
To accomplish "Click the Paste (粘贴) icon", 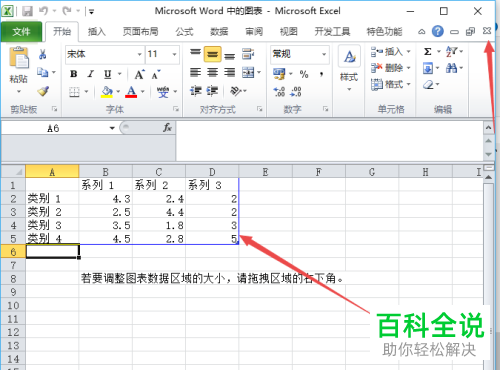I will tap(19, 59).
